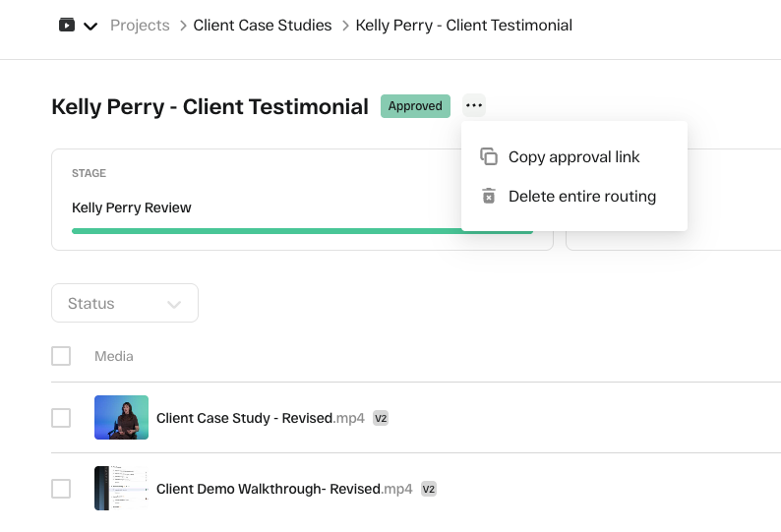Open the three-dot options menu

pyautogui.click(x=474, y=105)
